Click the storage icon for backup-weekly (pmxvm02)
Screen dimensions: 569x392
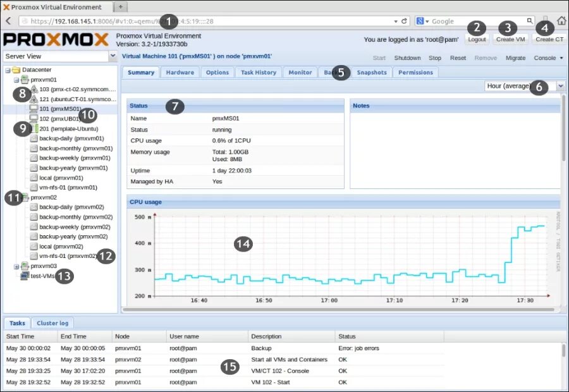click(x=34, y=226)
